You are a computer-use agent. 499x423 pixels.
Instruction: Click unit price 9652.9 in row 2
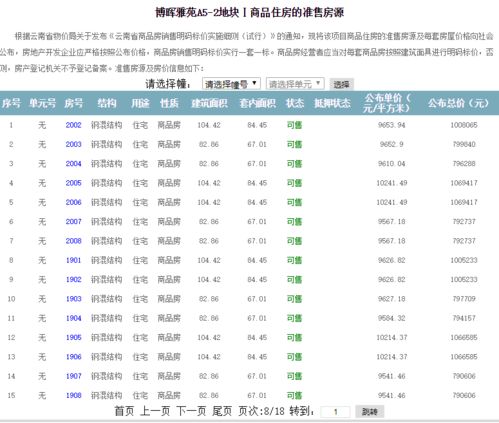point(392,144)
